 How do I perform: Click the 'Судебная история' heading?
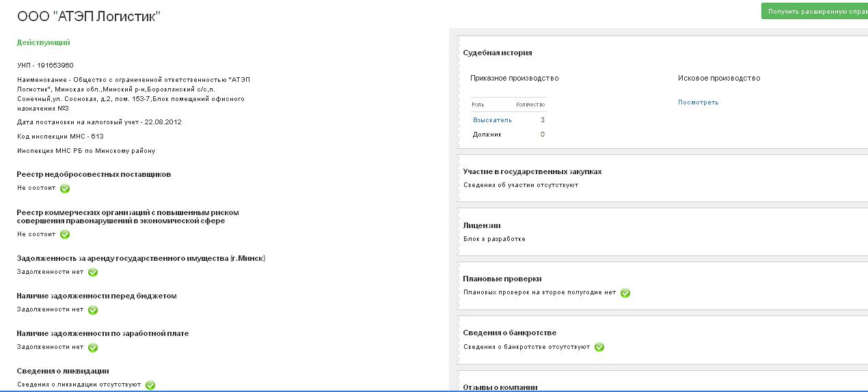coord(498,53)
